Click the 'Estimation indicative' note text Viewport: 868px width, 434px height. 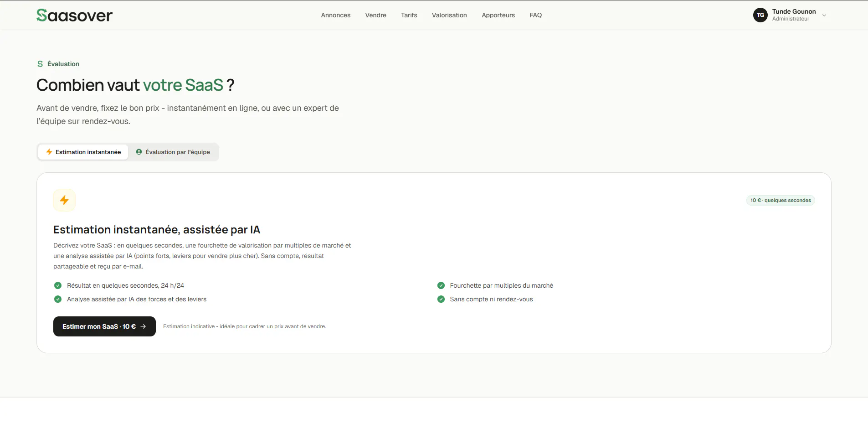[245, 326]
